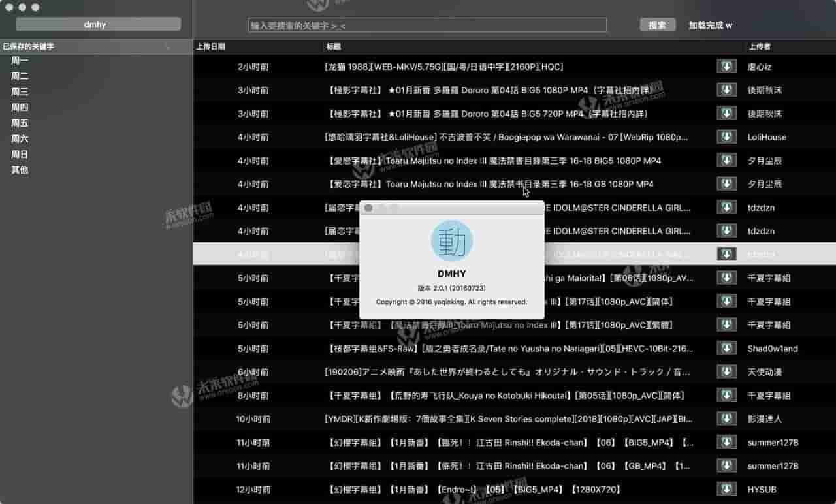
Task: Download the 190206 アニメ映画 soundtrack entry
Action: point(726,372)
